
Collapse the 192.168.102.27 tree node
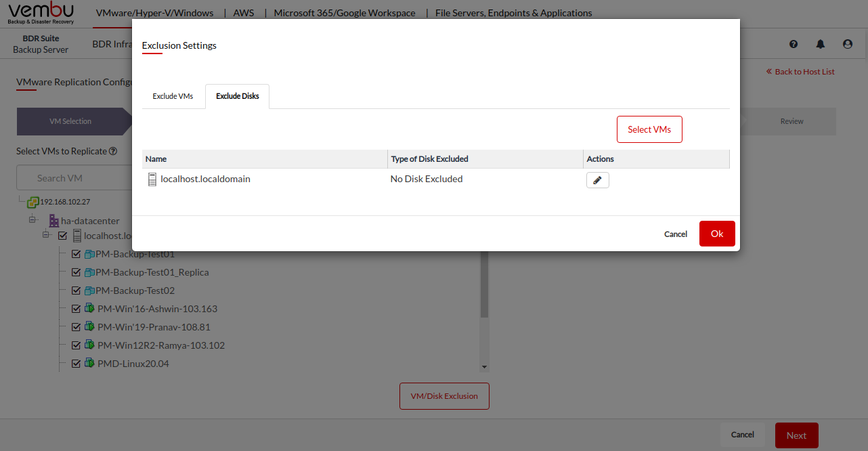[21, 202]
